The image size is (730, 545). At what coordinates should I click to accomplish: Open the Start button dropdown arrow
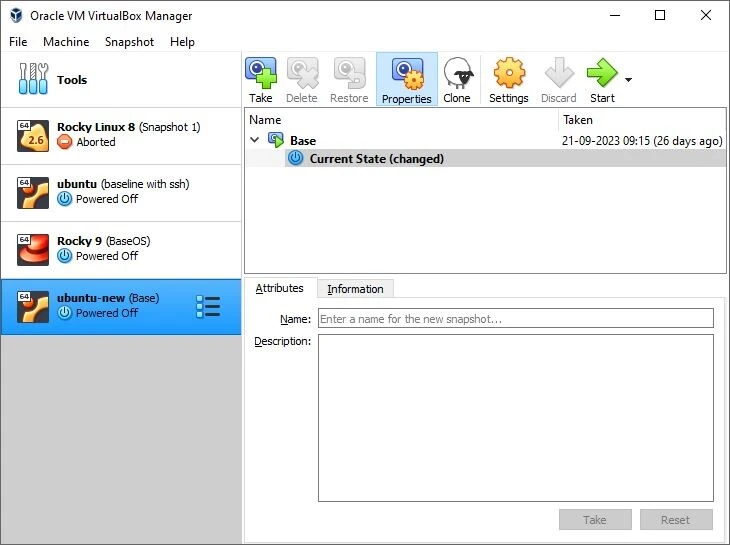[628, 79]
